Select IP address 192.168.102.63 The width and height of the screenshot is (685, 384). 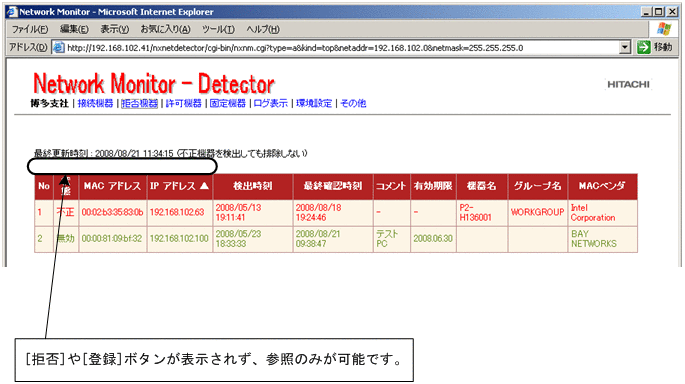pyautogui.click(x=177, y=212)
